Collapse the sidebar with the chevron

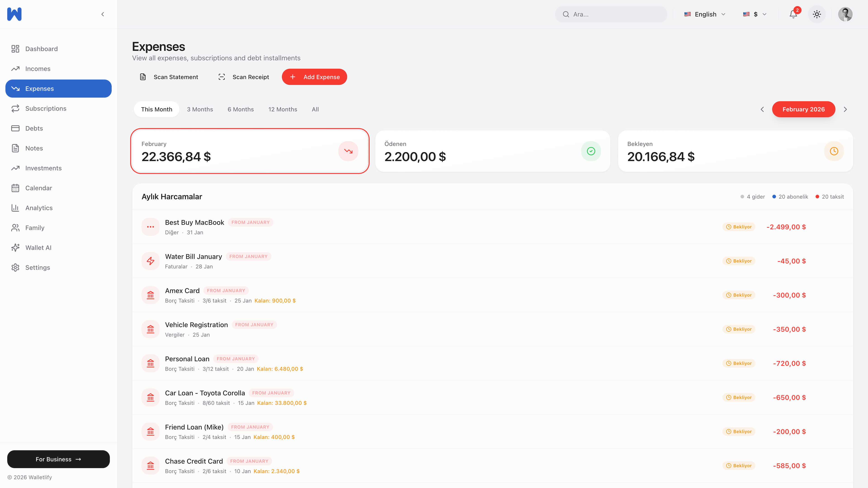(x=103, y=14)
